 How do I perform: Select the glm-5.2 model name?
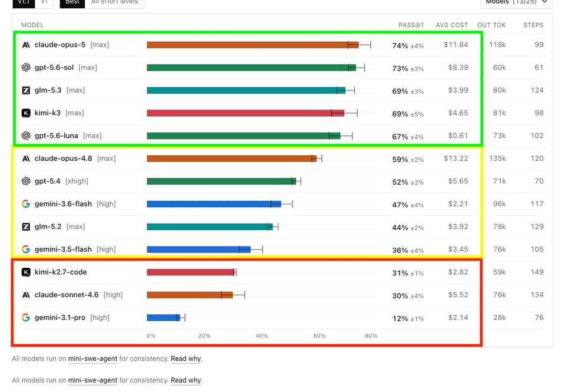pos(48,226)
